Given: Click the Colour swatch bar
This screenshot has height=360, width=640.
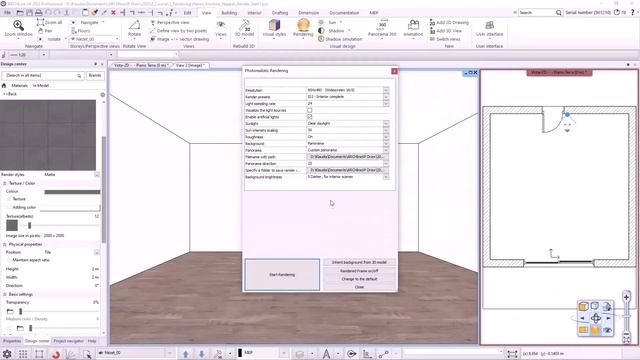Looking at the screenshot, I should click(x=72, y=191).
